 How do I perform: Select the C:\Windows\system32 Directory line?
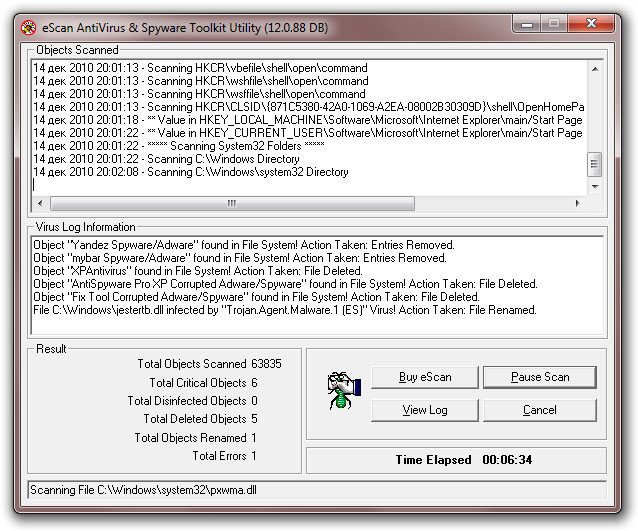pos(190,172)
